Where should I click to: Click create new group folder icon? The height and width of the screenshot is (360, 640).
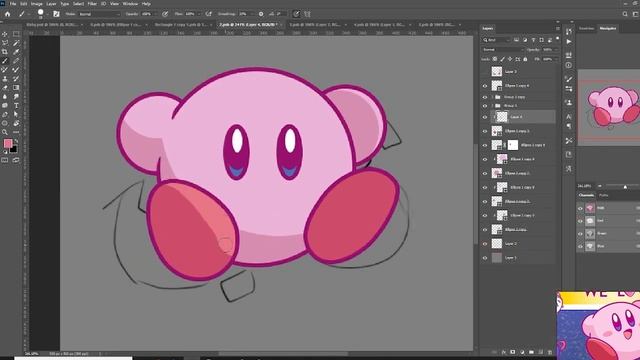point(531,352)
